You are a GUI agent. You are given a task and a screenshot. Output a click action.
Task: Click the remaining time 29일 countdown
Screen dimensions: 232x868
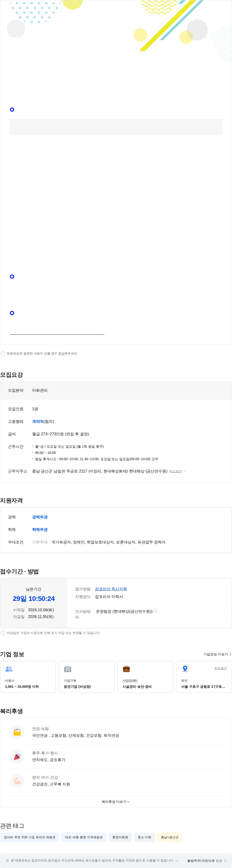coord(34,598)
